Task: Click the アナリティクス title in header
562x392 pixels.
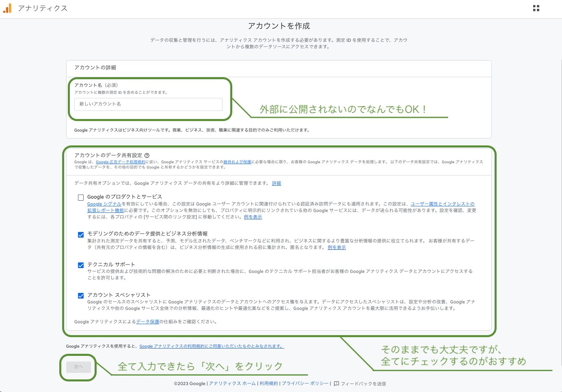Action: [43, 8]
